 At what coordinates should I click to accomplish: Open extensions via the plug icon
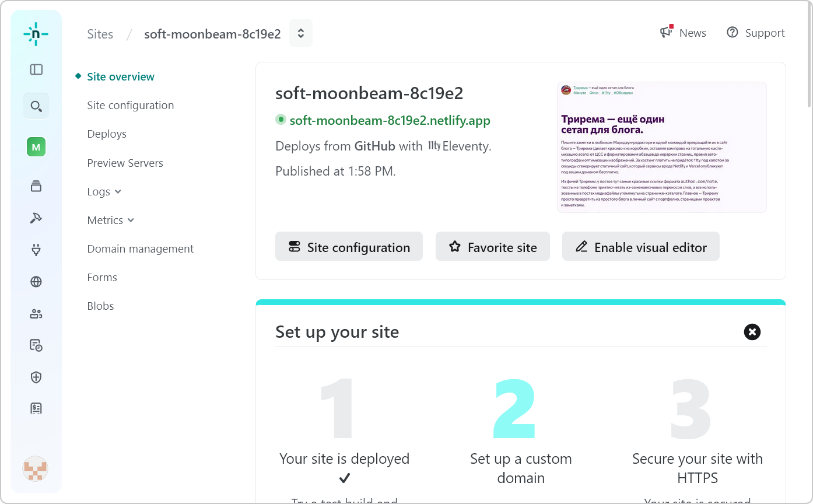pos(36,250)
